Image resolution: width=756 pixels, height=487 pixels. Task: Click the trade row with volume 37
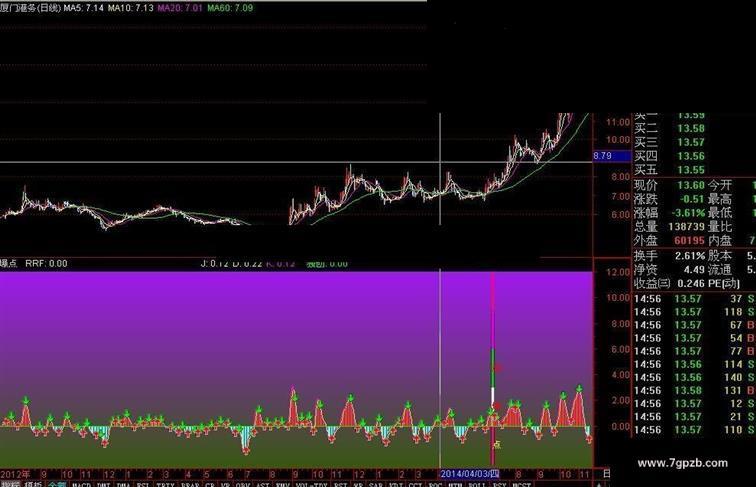[694, 299]
